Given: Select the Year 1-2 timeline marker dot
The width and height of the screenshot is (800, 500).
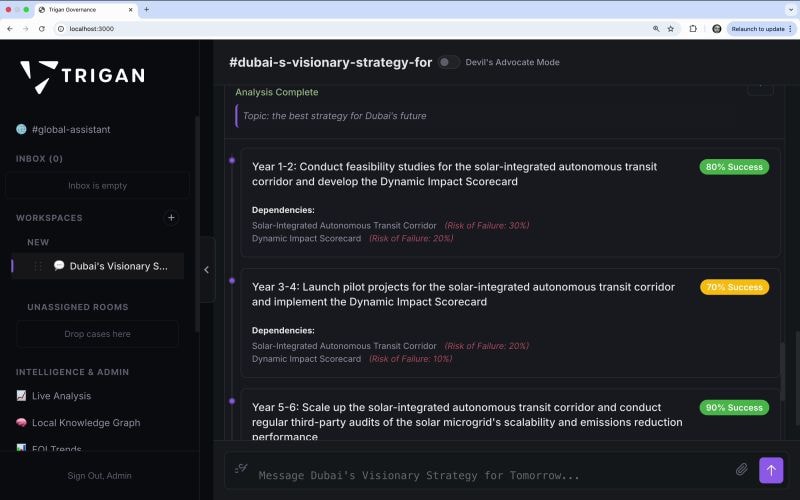Looking at the screenshot, I should pyautogui.click(x=232, y=160).
